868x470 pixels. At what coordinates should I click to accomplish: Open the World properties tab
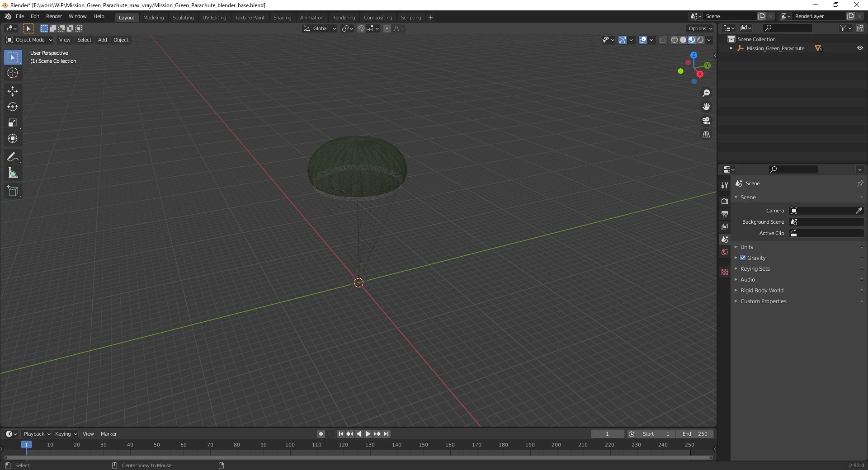click(725, 252)
